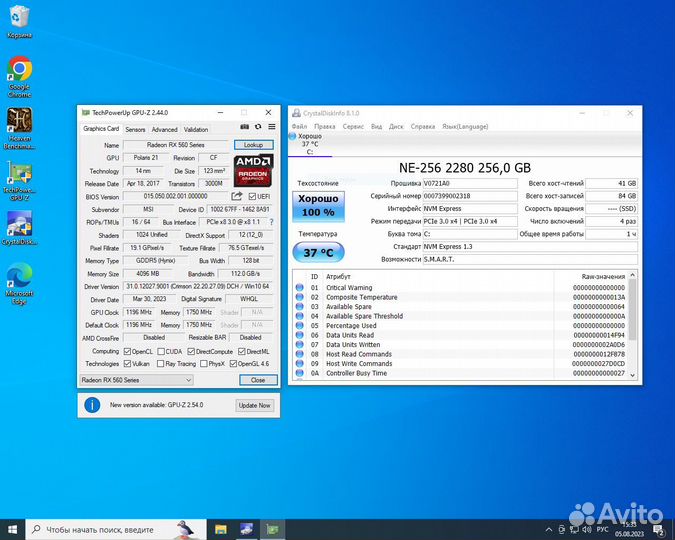Click the attribute list vertical scrollbar

coord(632,309)
